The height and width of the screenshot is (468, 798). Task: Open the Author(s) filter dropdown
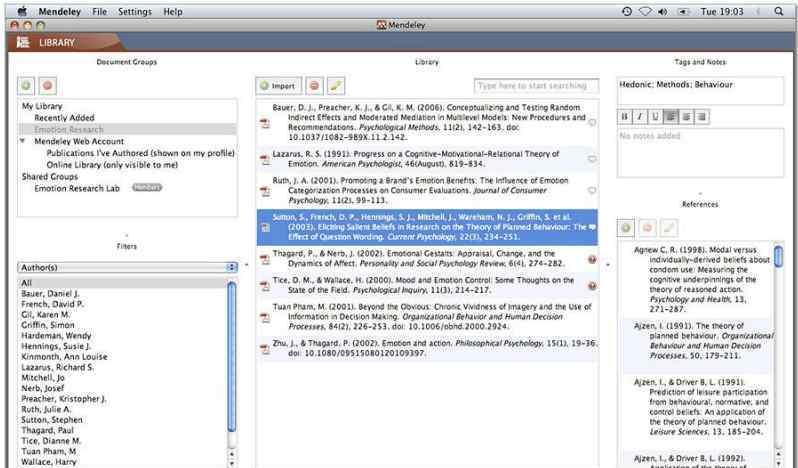coord(127,267)
